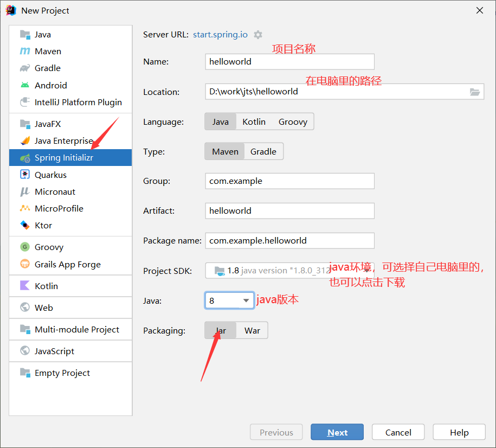
Task: Close the New Project dialog
Action: pyautogui.click(x=480, y=10)
